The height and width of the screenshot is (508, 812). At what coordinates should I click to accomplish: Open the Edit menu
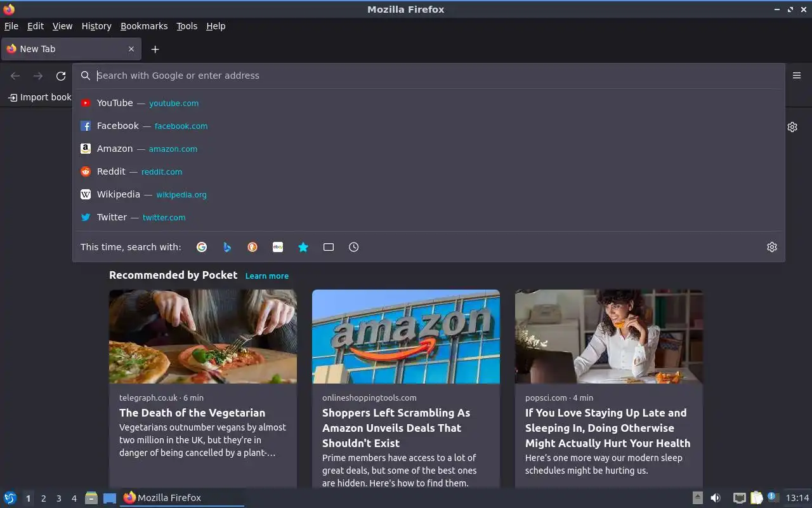click(36, 26)
